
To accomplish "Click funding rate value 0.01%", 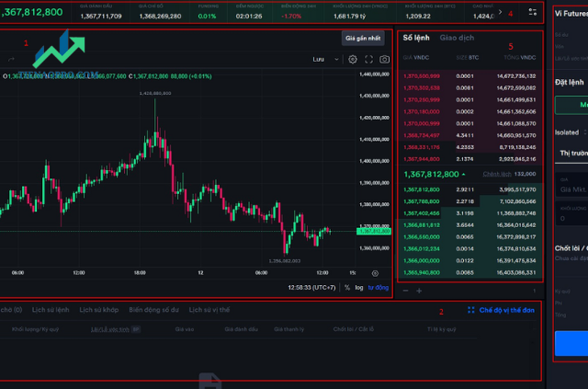I will 207,17.
